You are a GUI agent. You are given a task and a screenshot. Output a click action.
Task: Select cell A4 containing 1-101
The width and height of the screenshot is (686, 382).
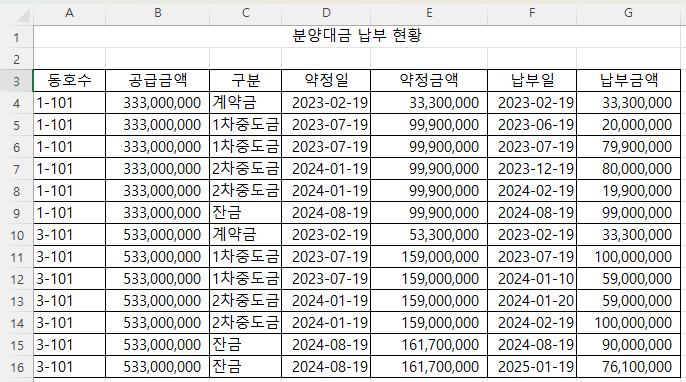69,103
